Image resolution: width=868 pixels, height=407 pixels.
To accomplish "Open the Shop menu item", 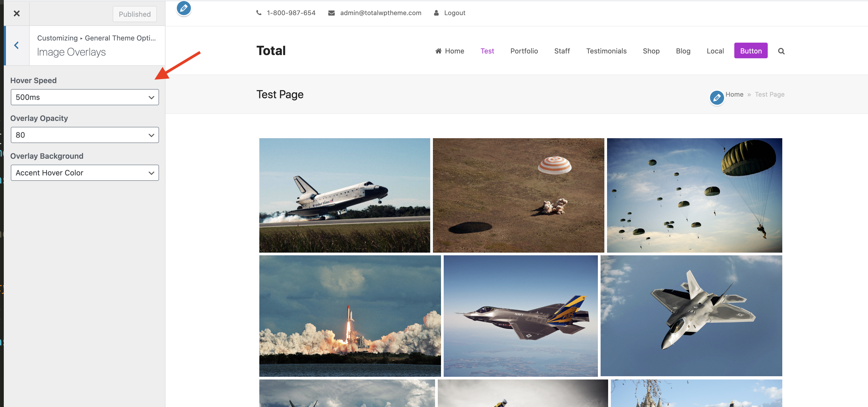I will 651,51.
